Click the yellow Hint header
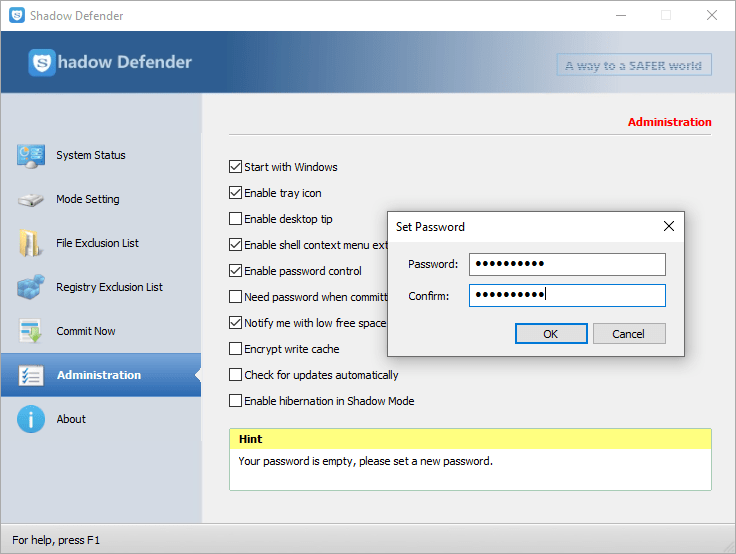 [470, 439]
